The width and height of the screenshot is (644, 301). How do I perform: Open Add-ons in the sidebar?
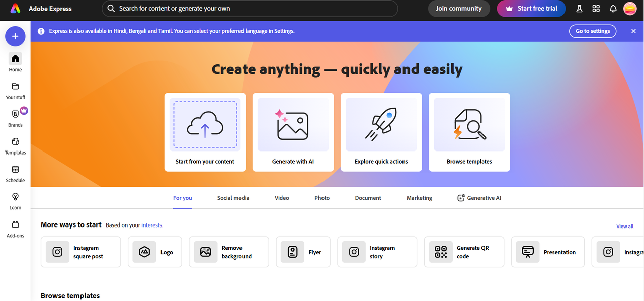pos(15,229)
